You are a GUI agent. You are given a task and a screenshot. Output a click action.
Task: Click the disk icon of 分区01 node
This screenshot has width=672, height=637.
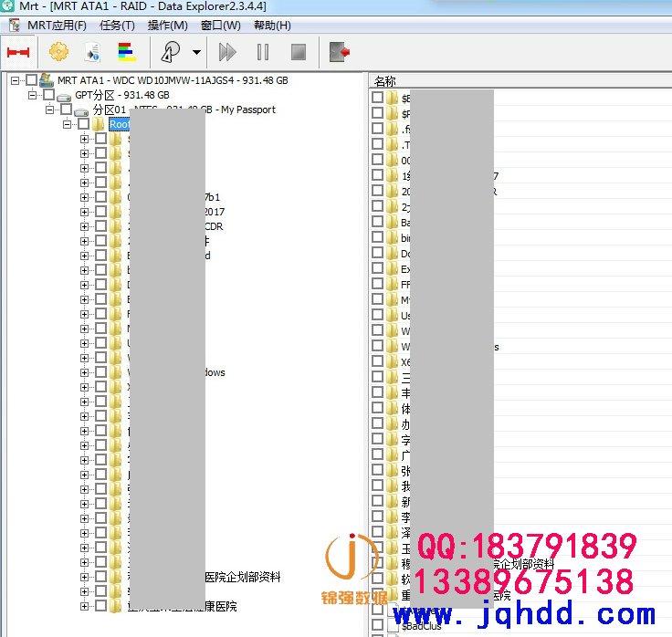(x=81, y=111)
